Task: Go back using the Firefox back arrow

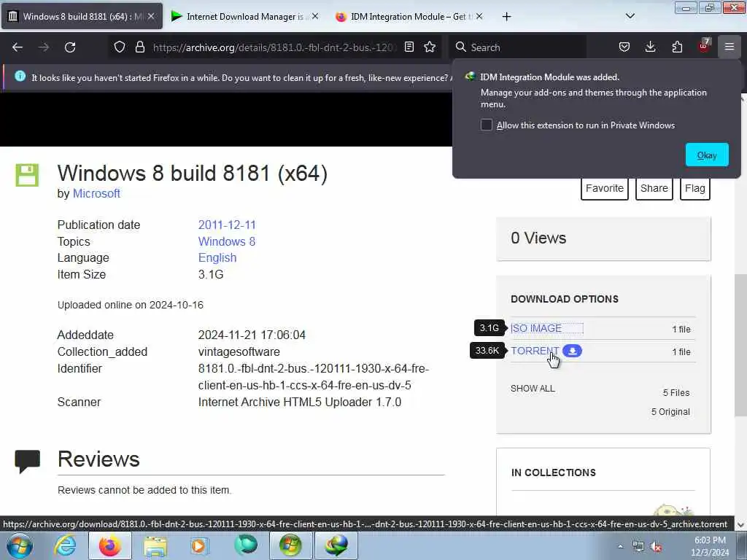Action: tap(18, 47)
